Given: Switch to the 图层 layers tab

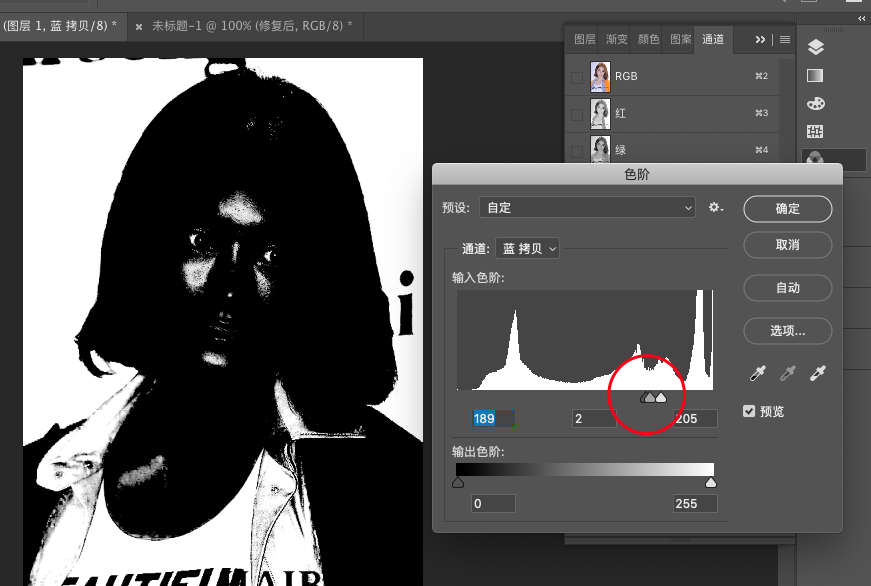Looking at the screenshot, I should 584,40.
